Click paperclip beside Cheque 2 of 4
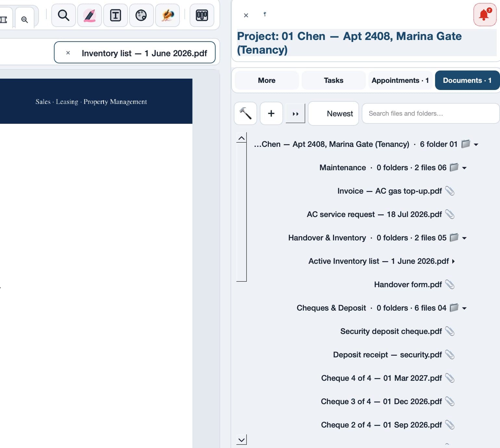This screenshot has width=500, height=448. point(450,425)
